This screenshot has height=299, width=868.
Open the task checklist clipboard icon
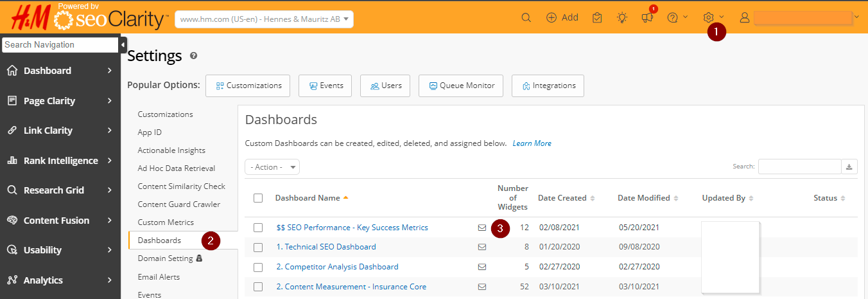597,17
